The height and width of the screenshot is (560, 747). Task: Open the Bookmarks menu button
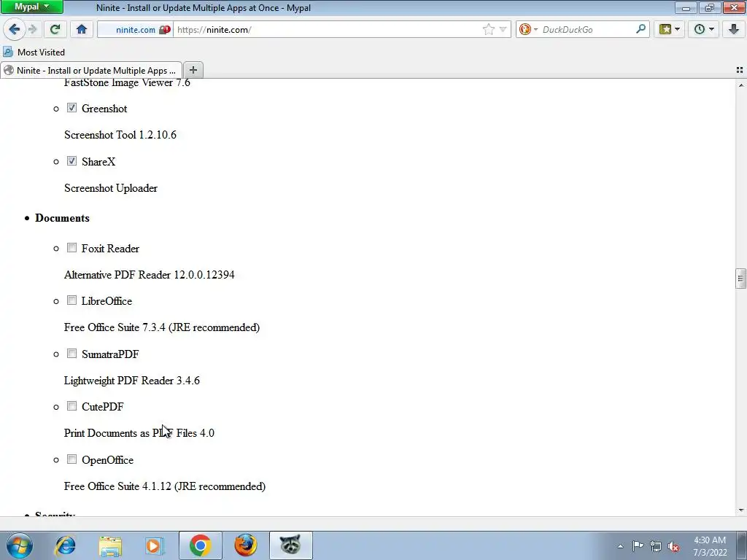click(665, 29)
